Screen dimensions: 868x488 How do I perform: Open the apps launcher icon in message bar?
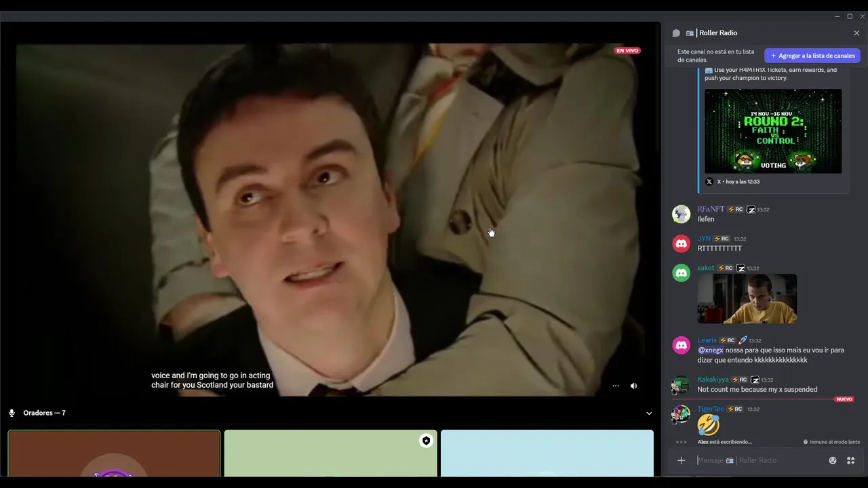pyautogui.click(x=850, y=460)
